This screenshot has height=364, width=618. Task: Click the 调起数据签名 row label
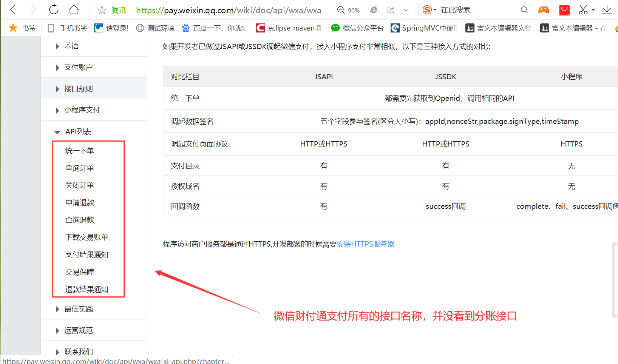[x=192, y=121]
